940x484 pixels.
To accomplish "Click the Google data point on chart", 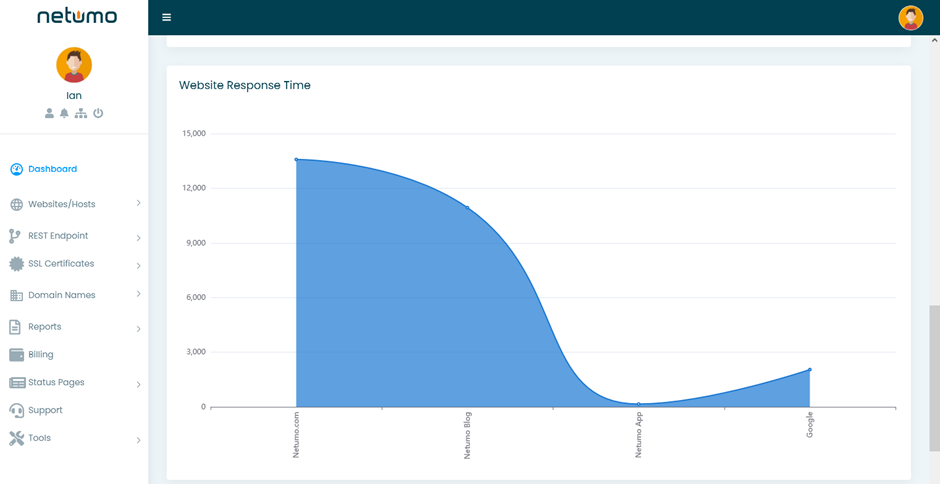I will coord(809,369).
